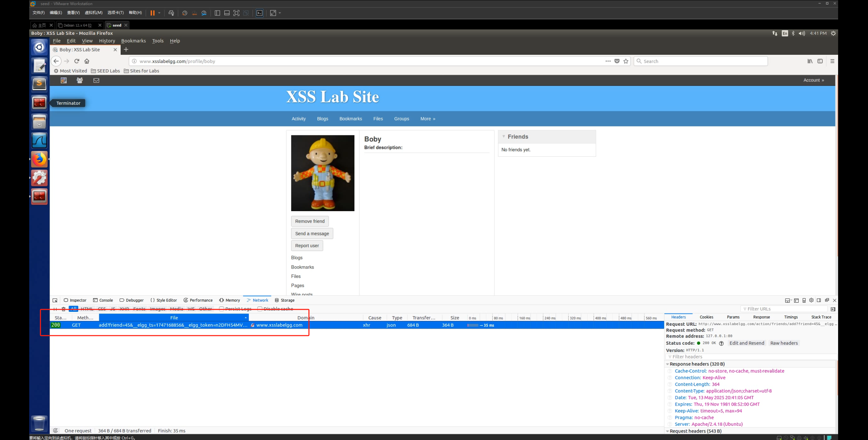Open the Bookmarks menu in Firefox
Viewport: 868px width, 440px height.
coord(133,41)
